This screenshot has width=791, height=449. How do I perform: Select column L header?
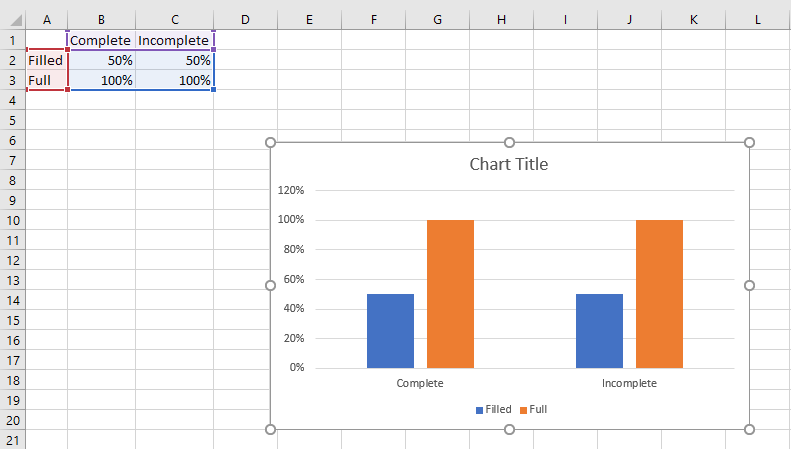pos(758,20)
